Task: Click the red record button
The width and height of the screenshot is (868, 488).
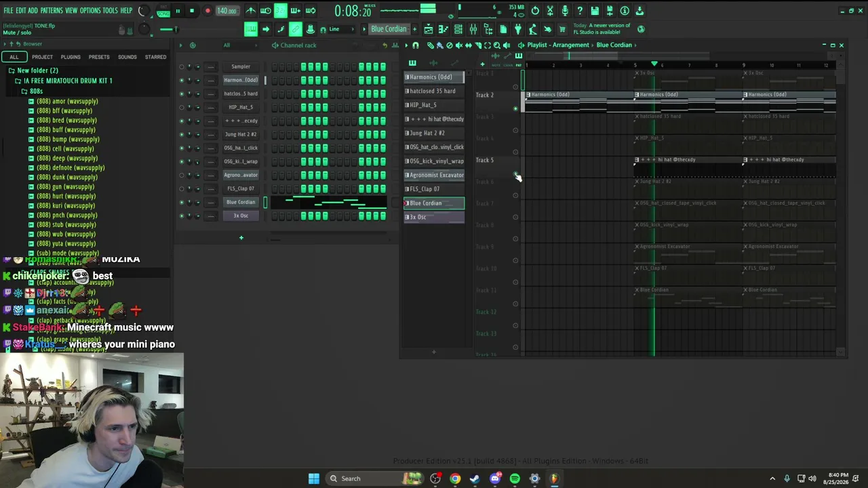Action: click(208, 11)
